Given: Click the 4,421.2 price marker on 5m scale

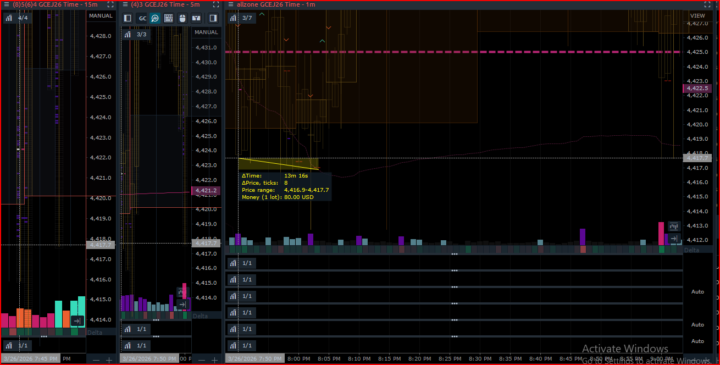Looking at the screenshot, I should 205,191.
